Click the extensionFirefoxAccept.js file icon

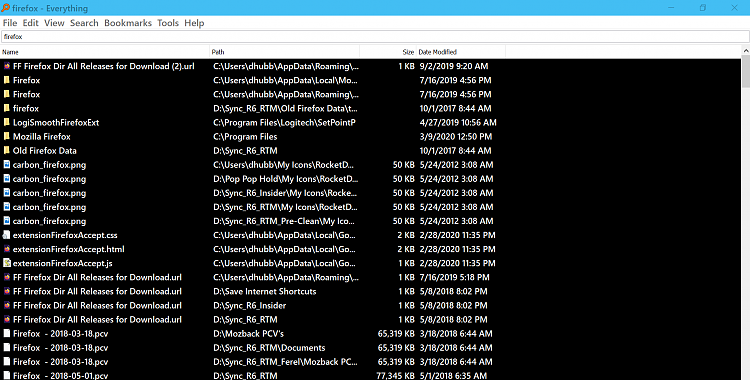click(7, 263)
